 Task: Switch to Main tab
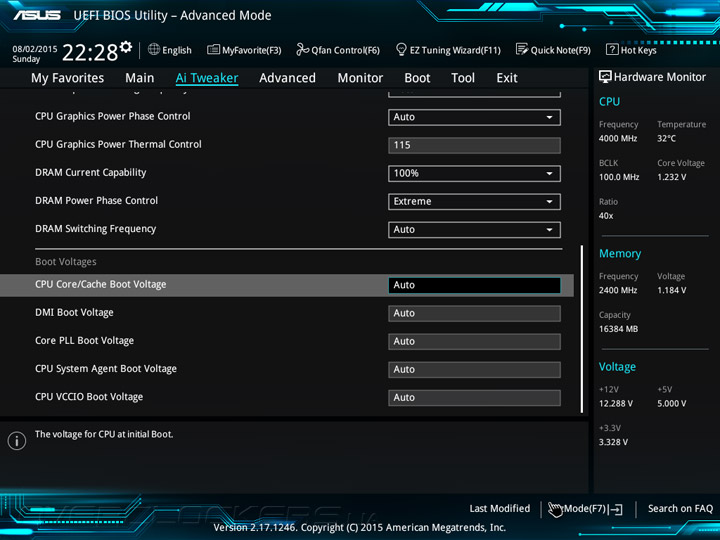140,78
